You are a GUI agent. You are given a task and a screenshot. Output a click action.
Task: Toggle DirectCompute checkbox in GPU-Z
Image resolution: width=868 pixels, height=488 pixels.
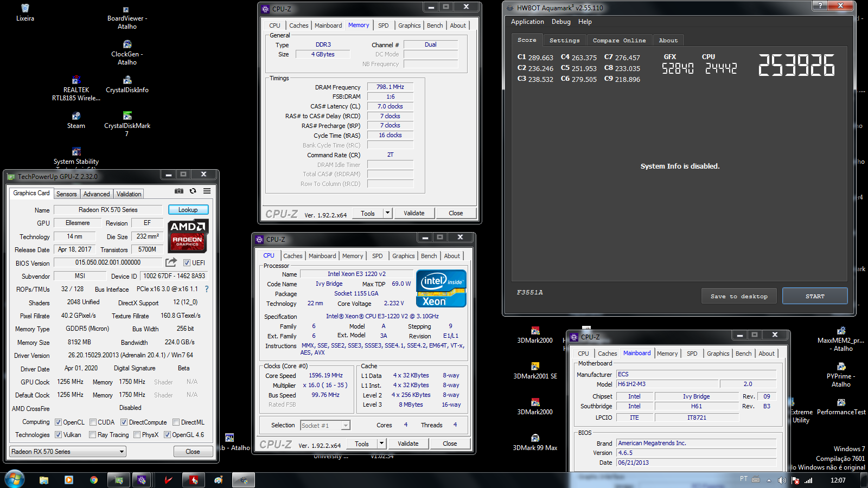(x=124, y=422)
